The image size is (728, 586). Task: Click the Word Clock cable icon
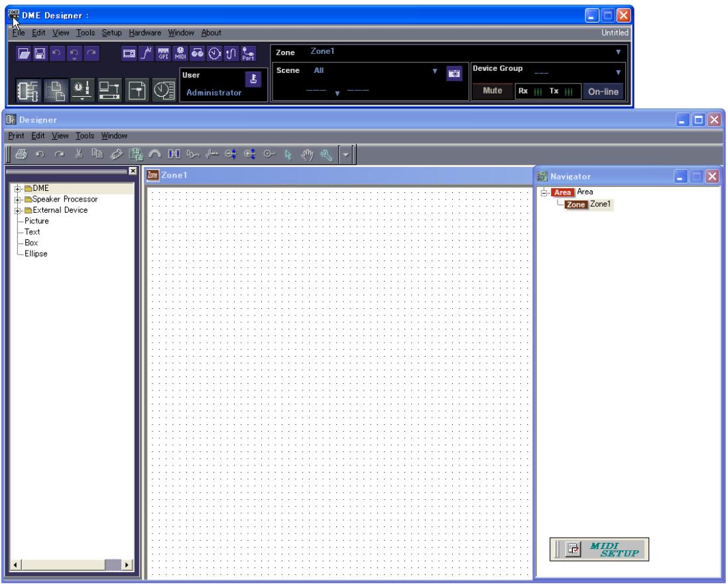click(231, 54)
